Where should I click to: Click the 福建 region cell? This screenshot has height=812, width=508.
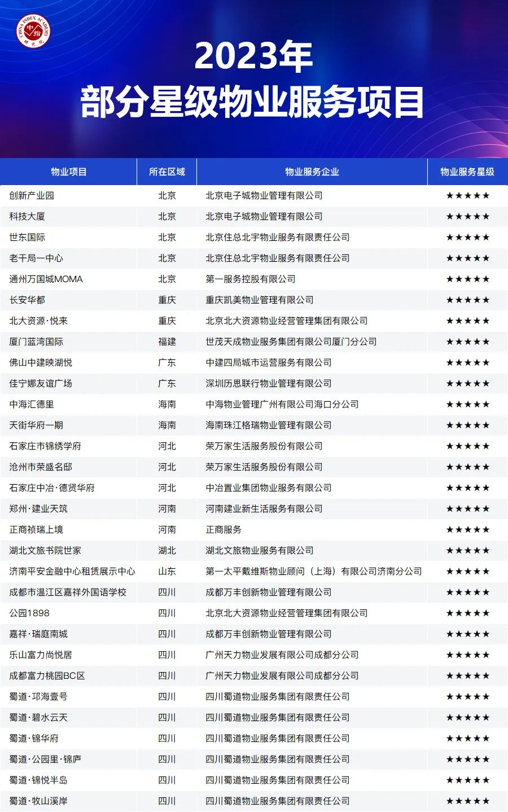click(x=167, y=342)
